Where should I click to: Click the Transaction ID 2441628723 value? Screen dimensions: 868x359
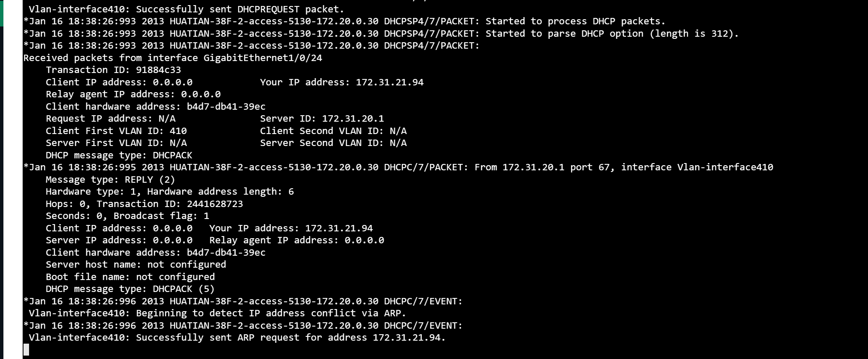coord(215,204)
